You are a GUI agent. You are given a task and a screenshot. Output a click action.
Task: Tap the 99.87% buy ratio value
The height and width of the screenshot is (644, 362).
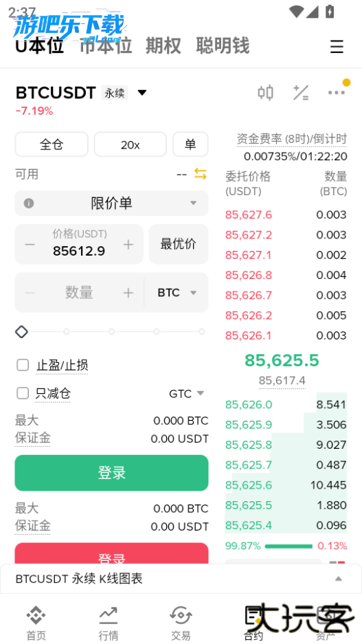coord(243,546)
